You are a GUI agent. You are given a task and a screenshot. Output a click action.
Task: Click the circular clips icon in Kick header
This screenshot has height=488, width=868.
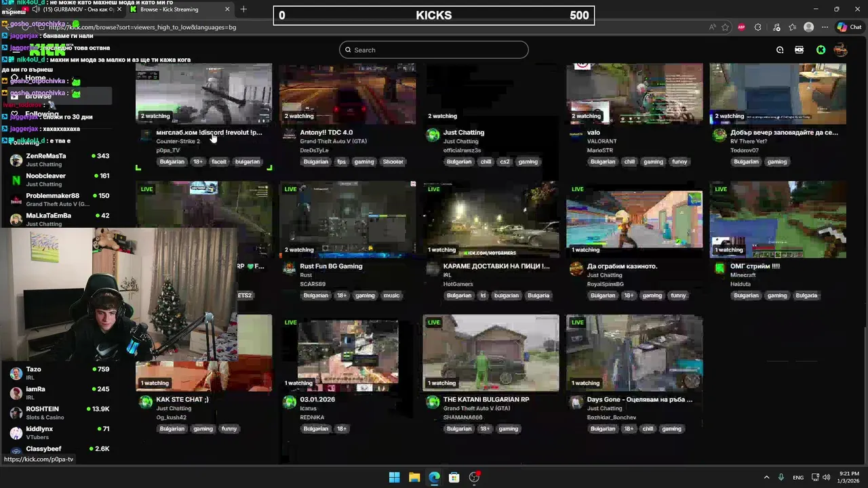tap(780, 49)
